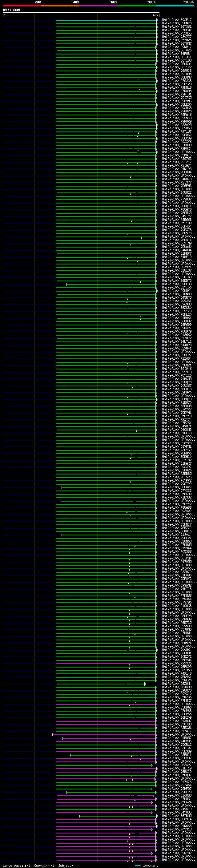Screen dimensions: 197x868
Task: Select the UniRef100_P05386 label
Action: pyautogui.click(x=177, y=551)
